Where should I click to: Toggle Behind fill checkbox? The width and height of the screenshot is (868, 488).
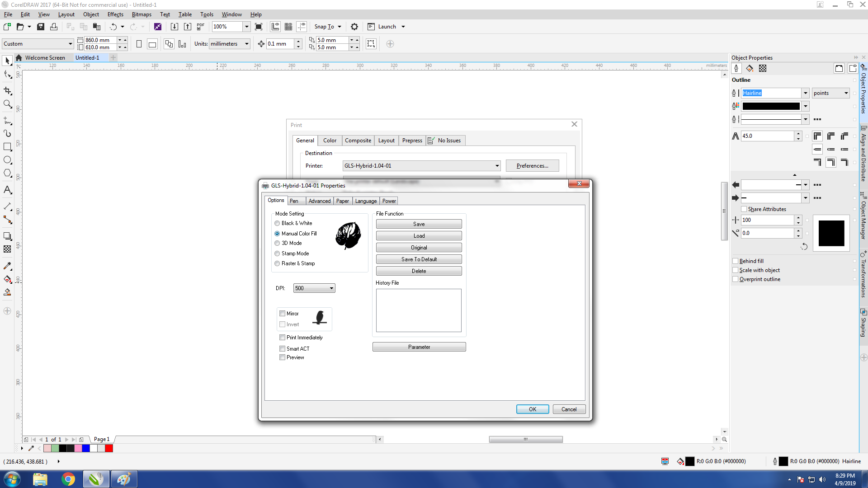tap(735, 261)
